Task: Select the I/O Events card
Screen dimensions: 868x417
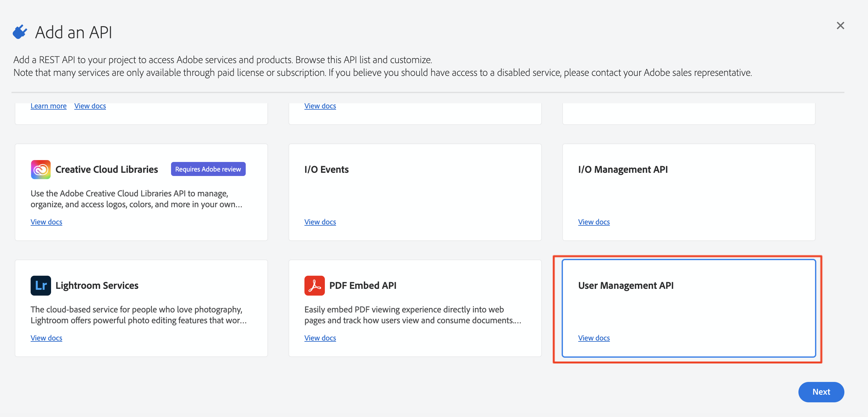Action: [x=415, y=192]
